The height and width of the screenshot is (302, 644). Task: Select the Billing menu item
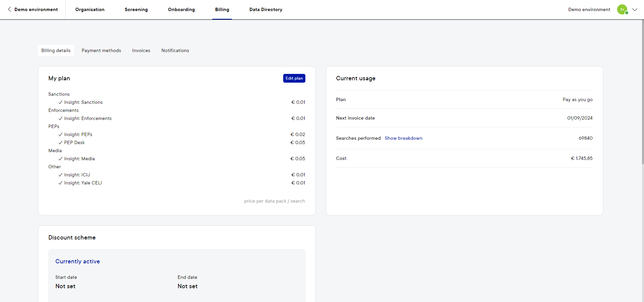(222, 9)
